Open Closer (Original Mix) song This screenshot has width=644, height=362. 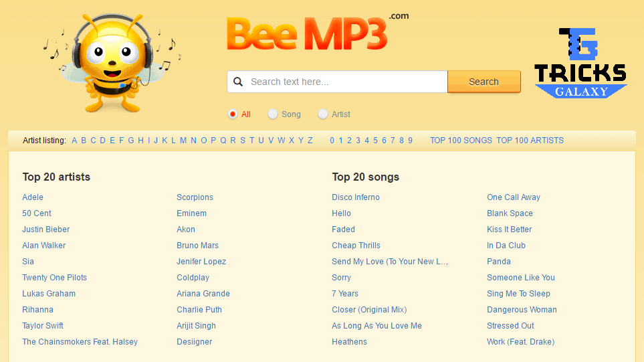pyautogui.click(x=369, y=309)
